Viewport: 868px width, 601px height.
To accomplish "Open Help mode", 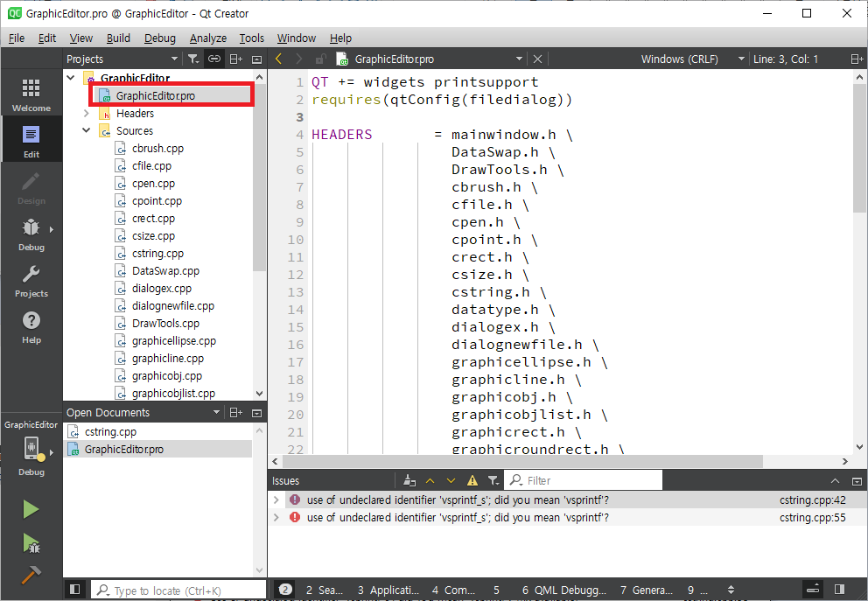I will (x=31, y=326).
